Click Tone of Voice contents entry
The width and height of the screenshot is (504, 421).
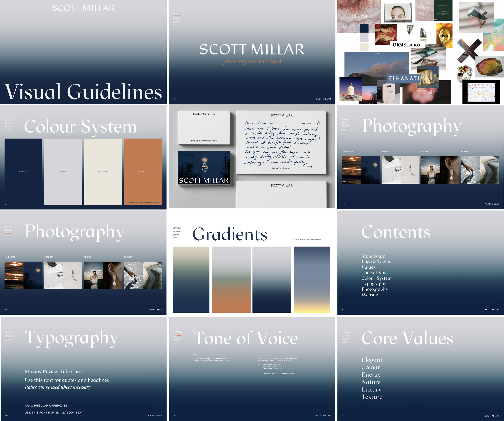[375, 273]
